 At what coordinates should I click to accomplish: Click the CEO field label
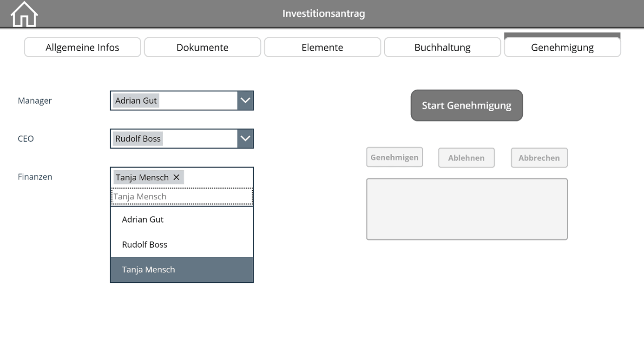point(26,139)
